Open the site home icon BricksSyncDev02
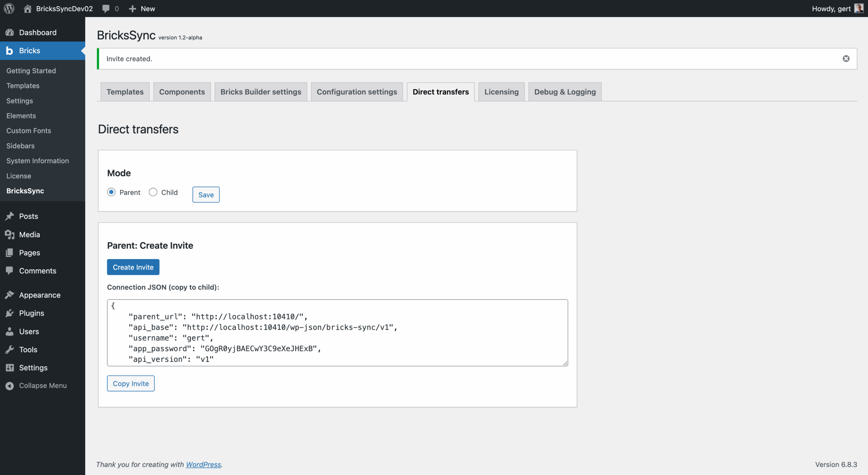 click(27, 8)
